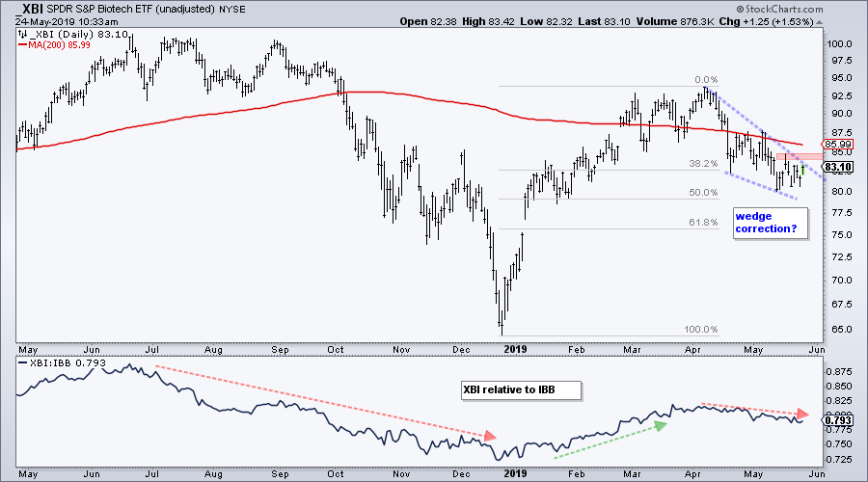Click the 50.0% Fibonacci retracement label
Viewport: 868px width, 482px height.
[x=703, y=193]
